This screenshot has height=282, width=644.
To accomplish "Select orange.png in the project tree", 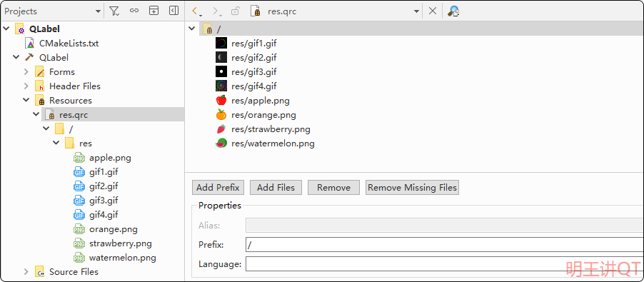I will click(114, 229).
